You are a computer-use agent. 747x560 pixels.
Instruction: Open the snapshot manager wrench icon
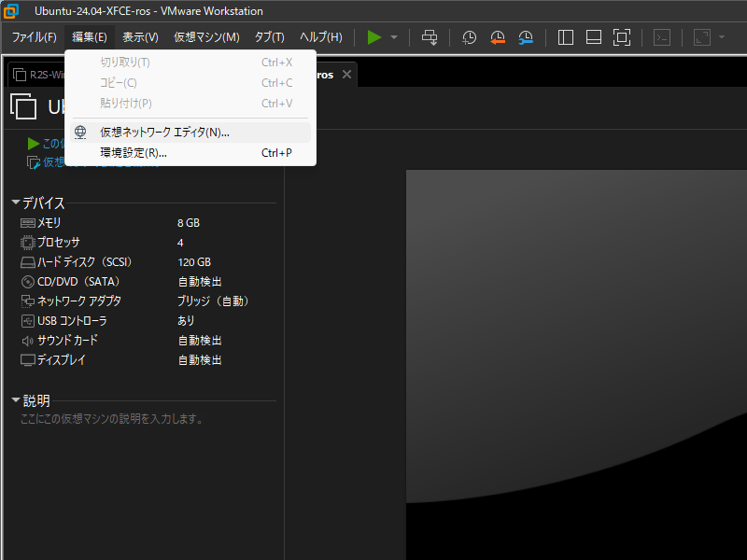526,37
